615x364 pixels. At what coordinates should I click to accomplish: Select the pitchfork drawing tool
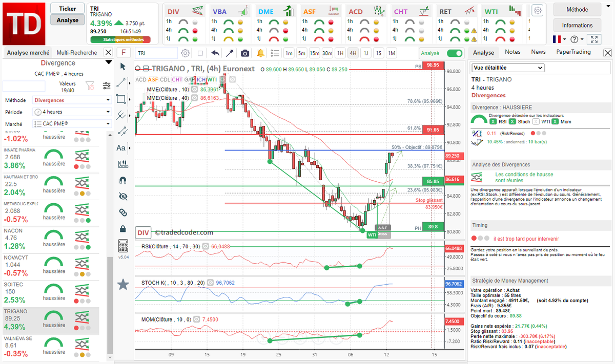121,115
